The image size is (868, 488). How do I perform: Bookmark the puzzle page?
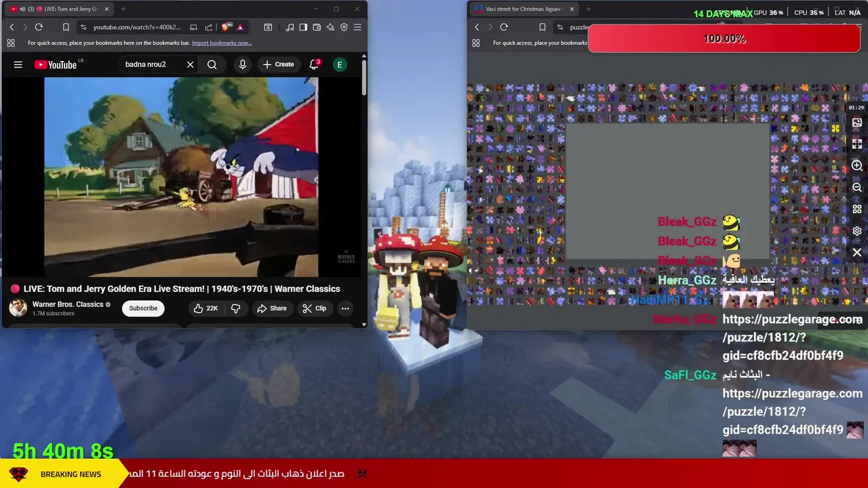pyautogui.click(x=542, y=27)
